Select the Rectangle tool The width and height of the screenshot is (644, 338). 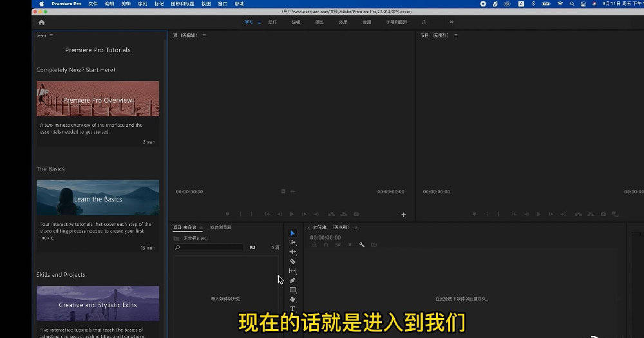coord(292,290)
